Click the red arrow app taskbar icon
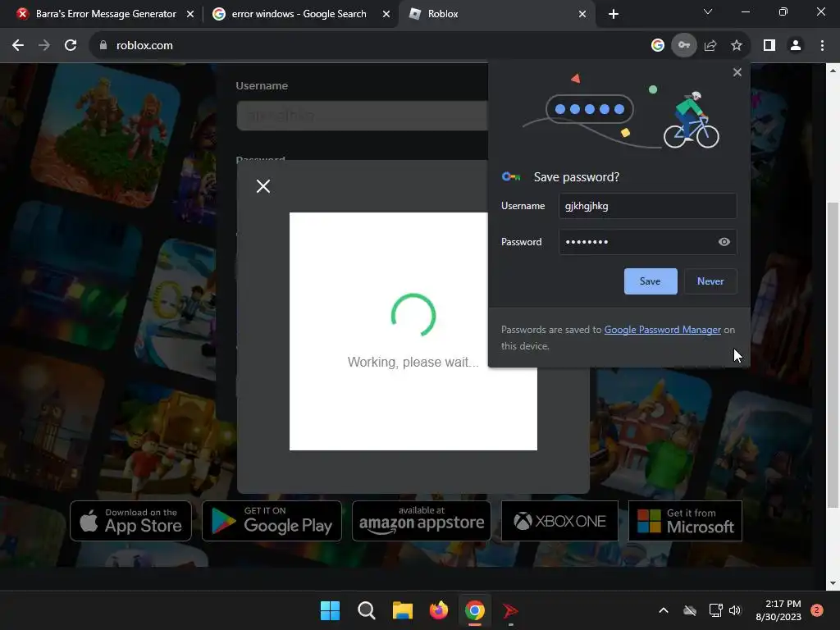Viewport: 840px width, 630px height. pos(510,610)
